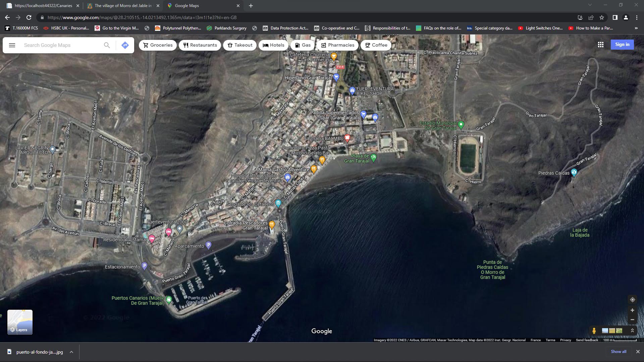Toggle the Layers map view

click(x=20, y=322)
